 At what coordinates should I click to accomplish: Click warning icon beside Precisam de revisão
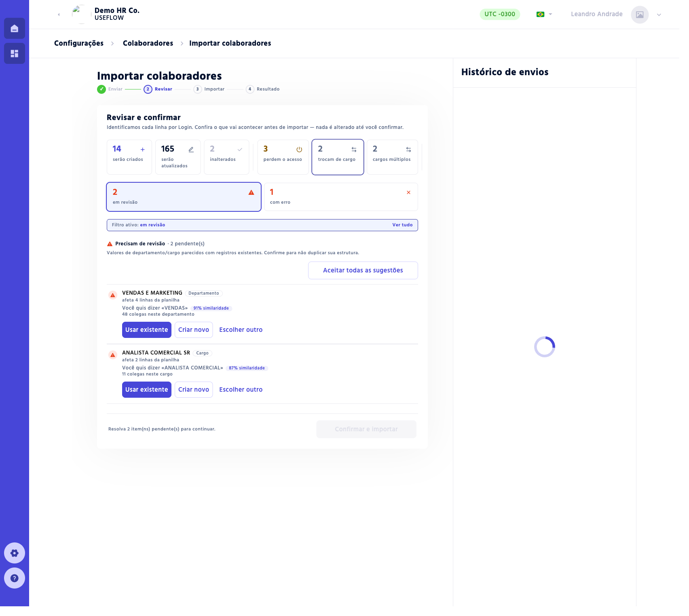[x=110, y=244]
